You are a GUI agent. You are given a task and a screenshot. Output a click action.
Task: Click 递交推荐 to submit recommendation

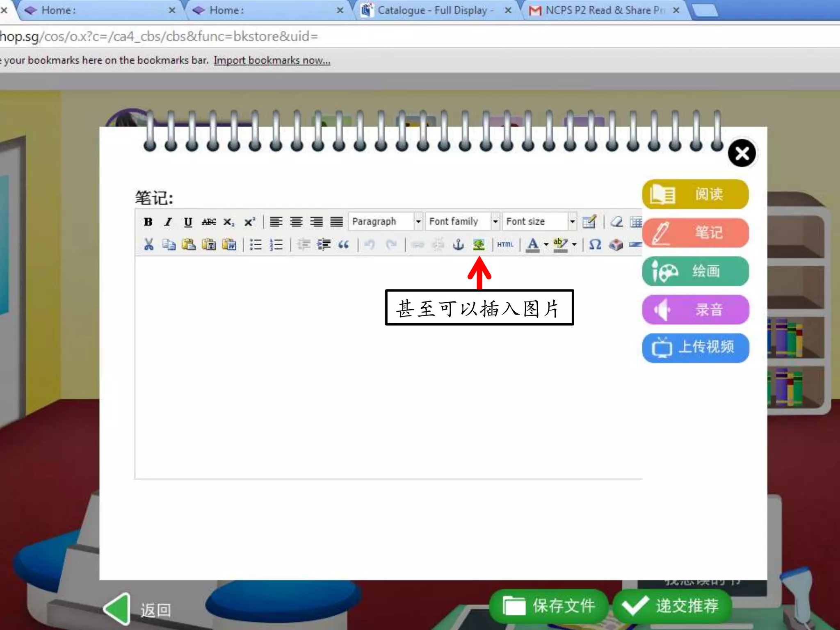(x=673, y=606)
